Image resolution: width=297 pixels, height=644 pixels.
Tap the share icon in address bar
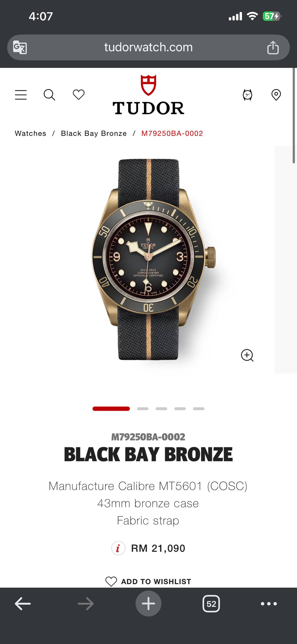click(x=273, y=47)
